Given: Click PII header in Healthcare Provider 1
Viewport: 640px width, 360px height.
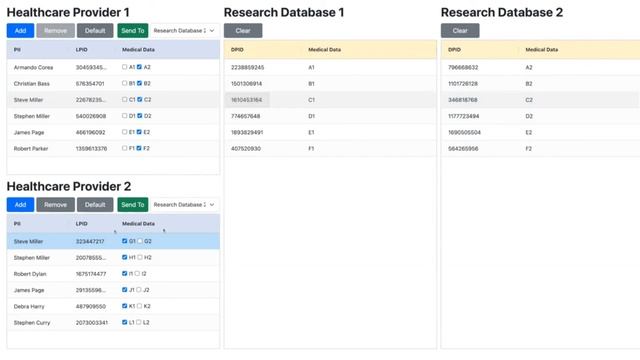Looking at the screenshot, I should coord(17,50).
